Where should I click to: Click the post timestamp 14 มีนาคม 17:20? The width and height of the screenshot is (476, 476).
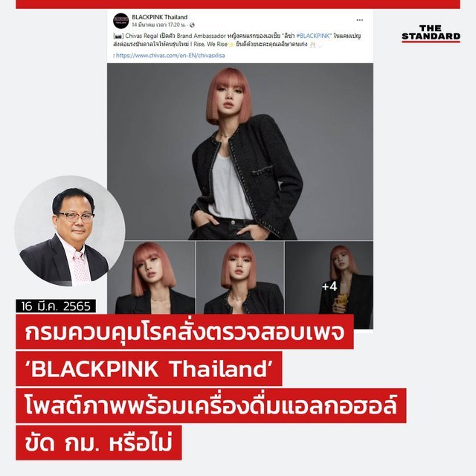[x=158, y=25]
